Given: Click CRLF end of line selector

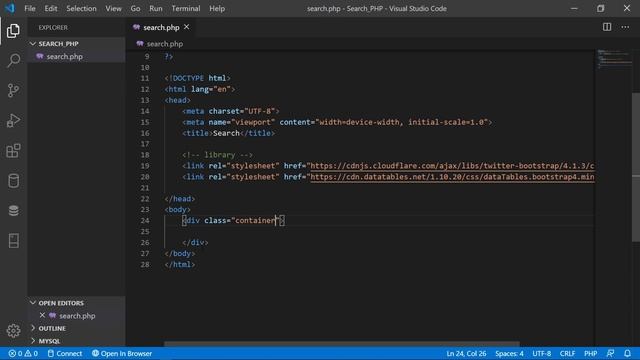Looking at the screenshot, I should [567, 353].
